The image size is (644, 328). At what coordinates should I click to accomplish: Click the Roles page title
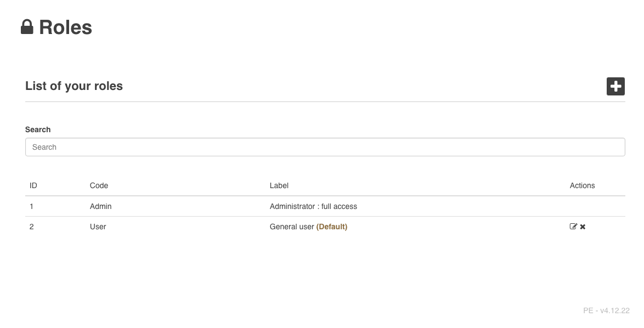65,27
